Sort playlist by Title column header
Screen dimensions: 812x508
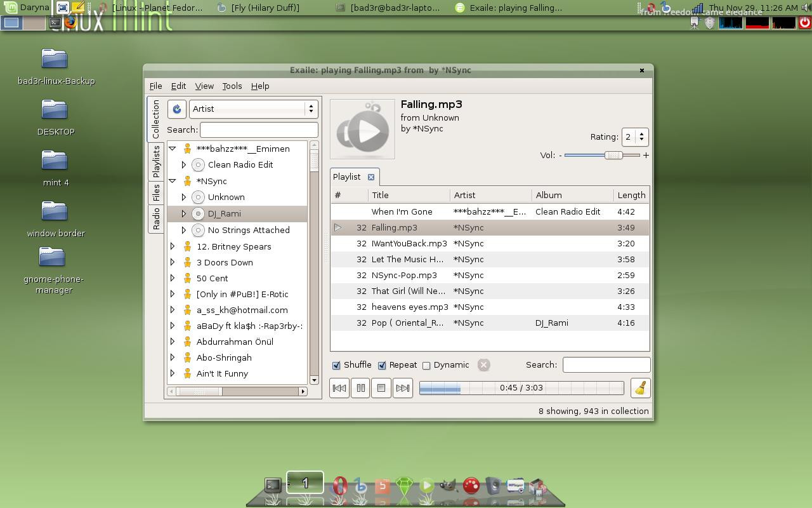(x=409, y=195)
